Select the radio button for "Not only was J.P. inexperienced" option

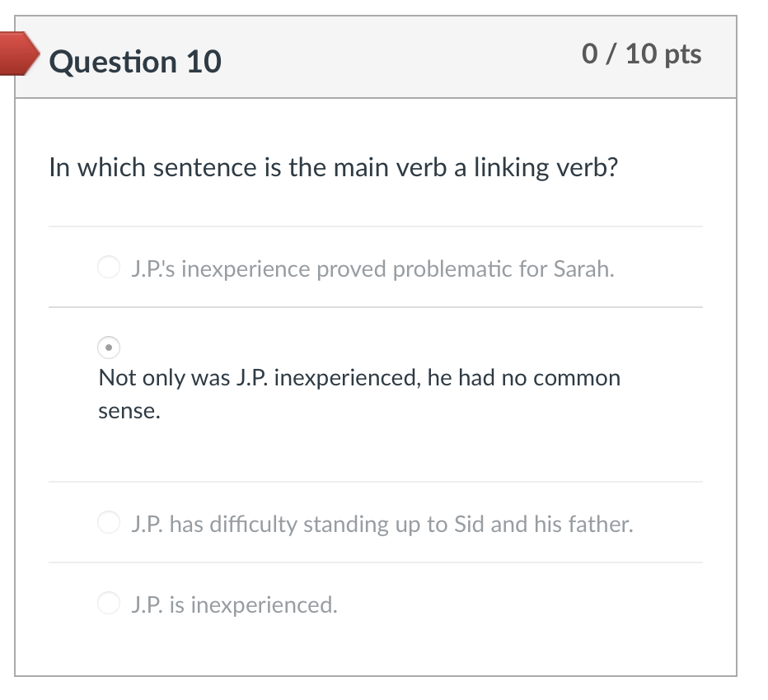tap(108, 348)
